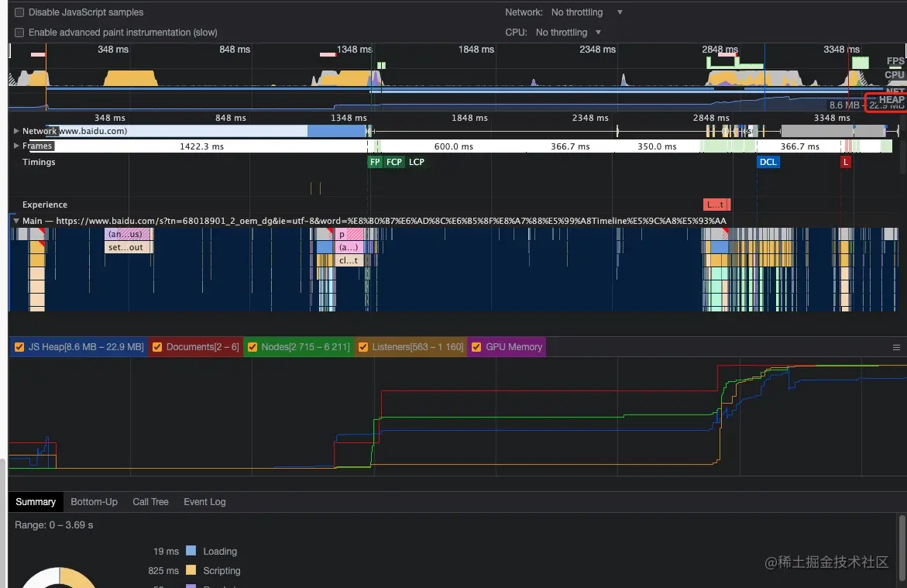Select the set...out flame chart block
Screen dimensions: 907x588
[x=128, y=247]
